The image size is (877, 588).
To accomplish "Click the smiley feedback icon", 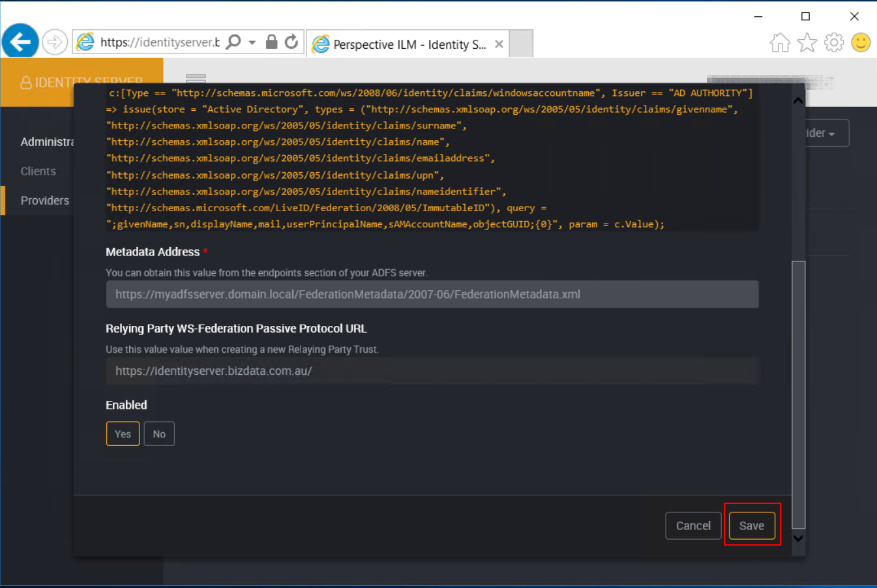I will coord(861,42).
